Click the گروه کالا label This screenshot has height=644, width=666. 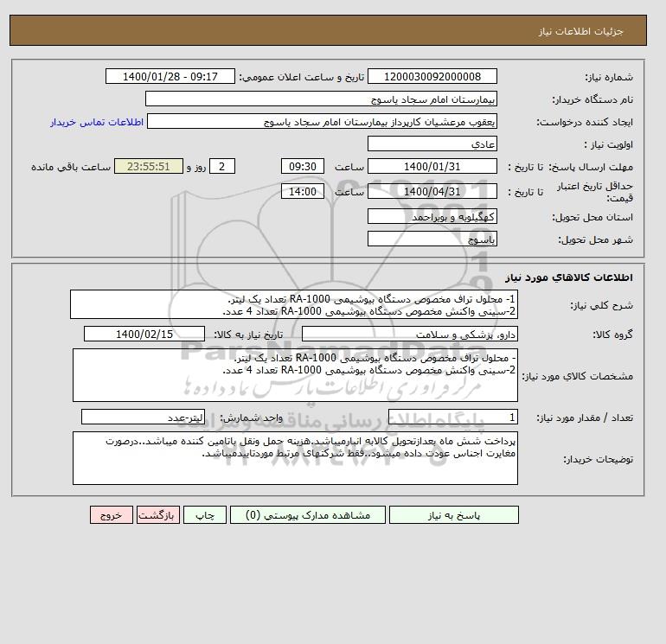[x=613, y=335]
